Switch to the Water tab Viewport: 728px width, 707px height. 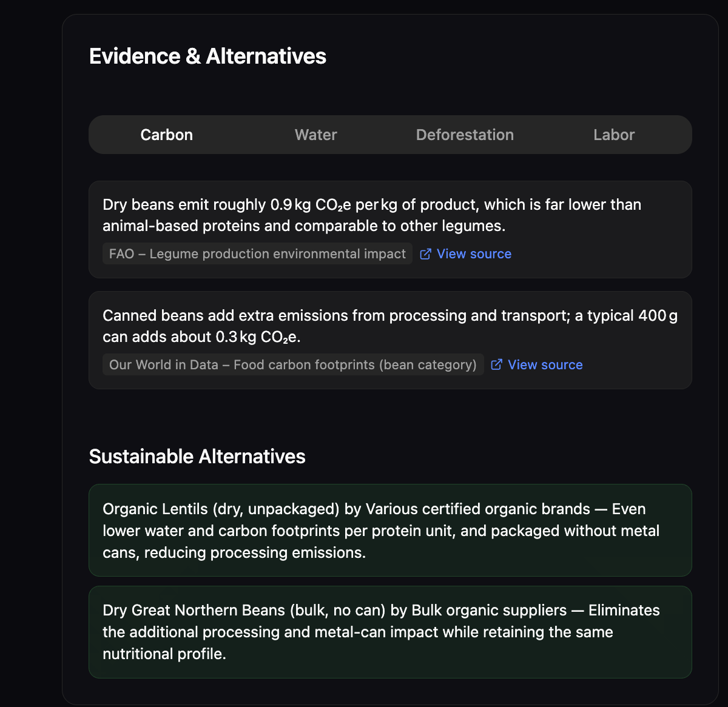click(x=315, y=135)
